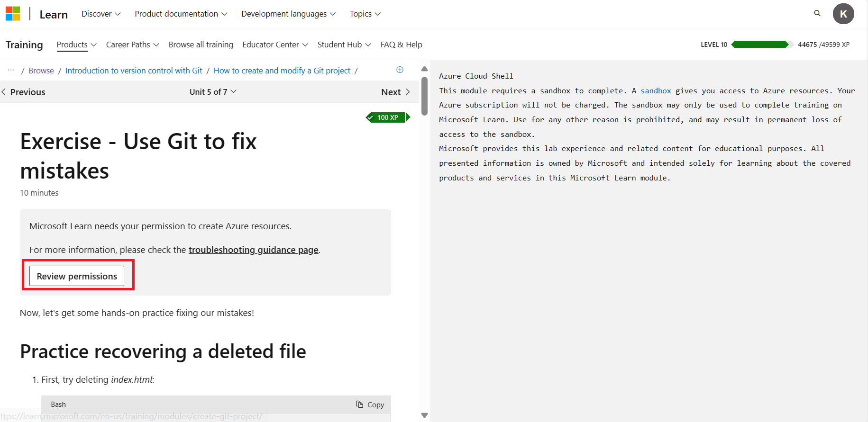Open FAQ & Help
The image size is (868, 422).
tap(401, 45)
